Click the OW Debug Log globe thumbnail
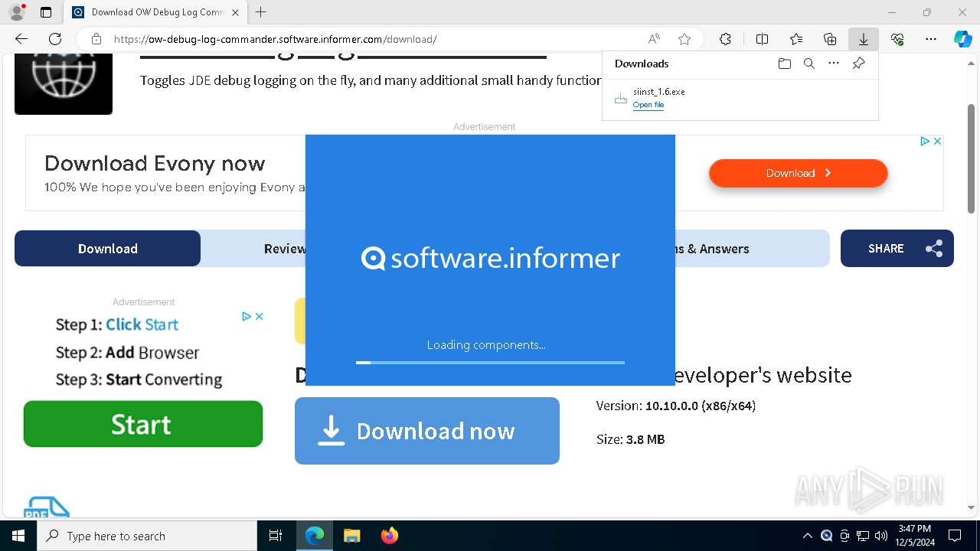Screen dimensions: 980x551 pos(64,84)
